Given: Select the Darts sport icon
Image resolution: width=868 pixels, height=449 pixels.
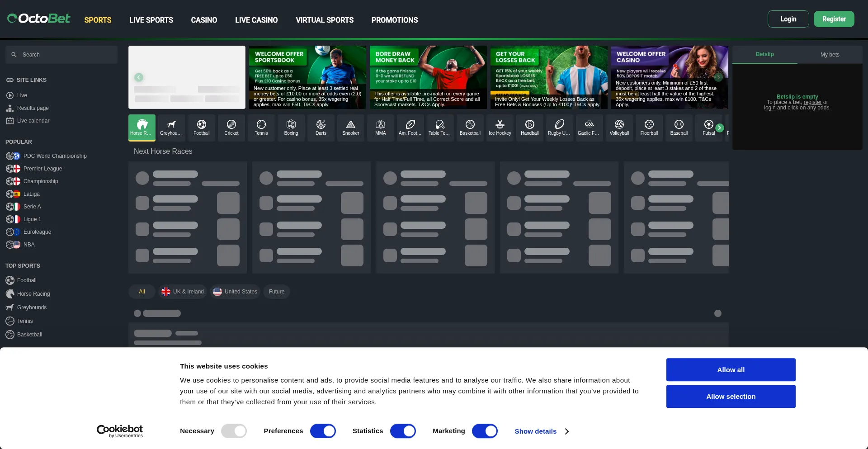Looking at the screenshot, I should click(x=321, y=128).
